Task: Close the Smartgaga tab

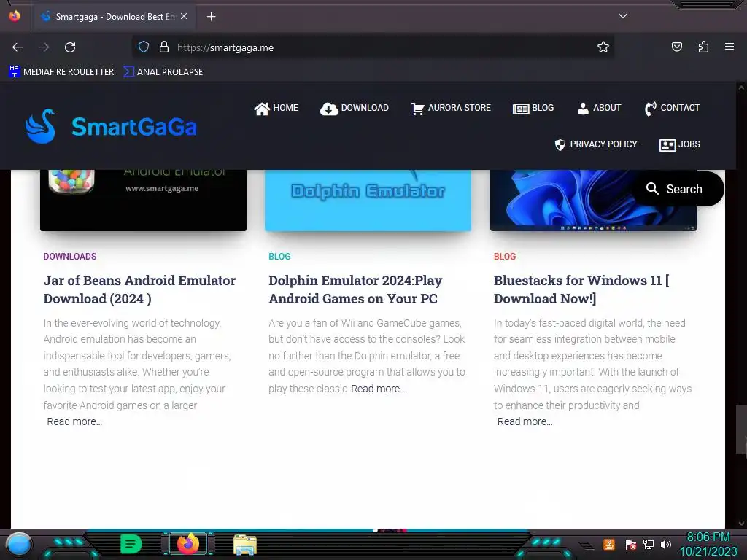Action: pyautogui.click(x=184, y=16)
